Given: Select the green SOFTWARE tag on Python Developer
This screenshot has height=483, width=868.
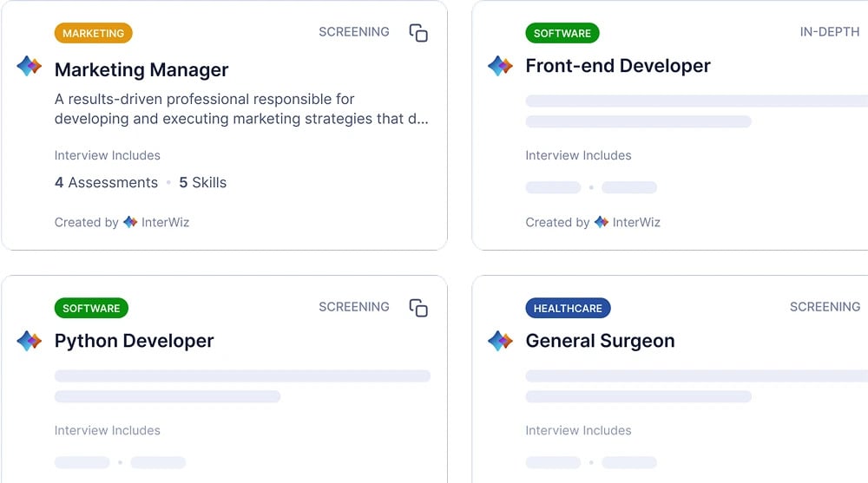Looking at the screenshot, I should (x=91, y=308).
